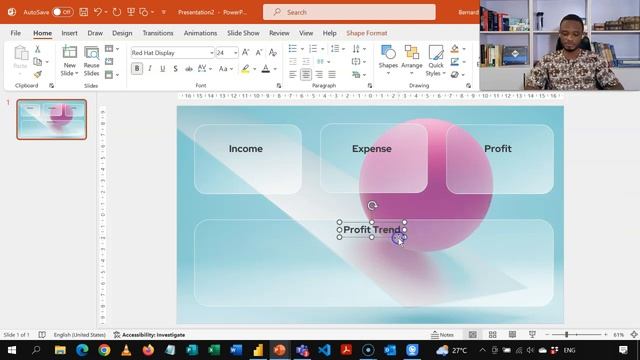Switch to the Insert tab

click(x=69, y=33)
